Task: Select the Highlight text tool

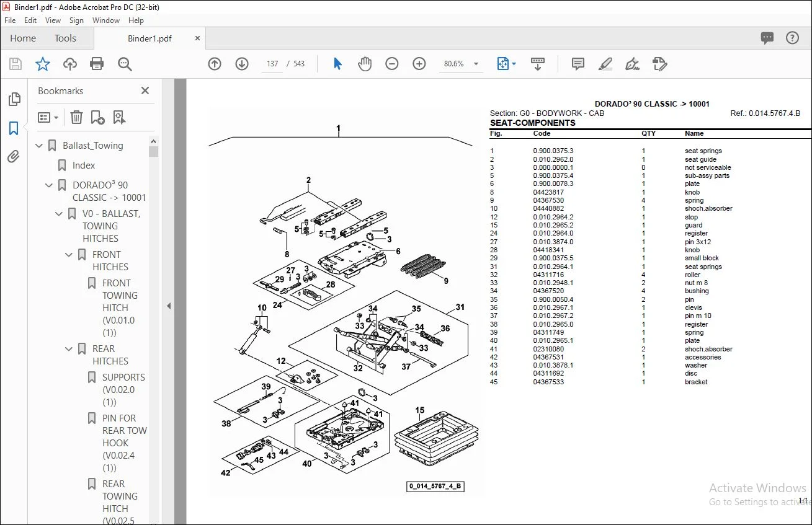Action: 605,64
